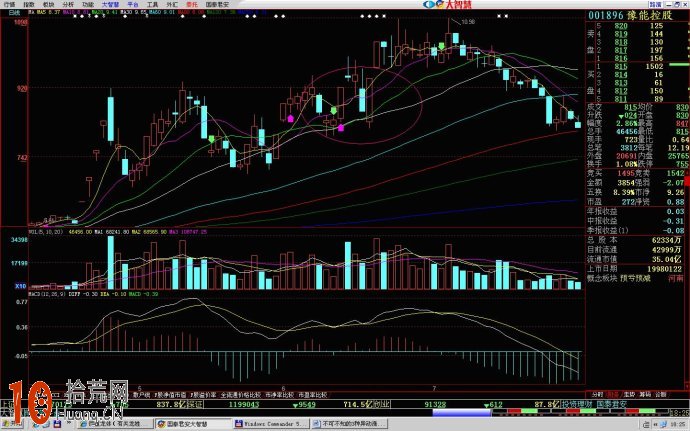Click the 流通市值 35.04亿 row
Image resolution: width=690 pixels, height=431 pixels.
pyautogui.click(x=635, y=259)
